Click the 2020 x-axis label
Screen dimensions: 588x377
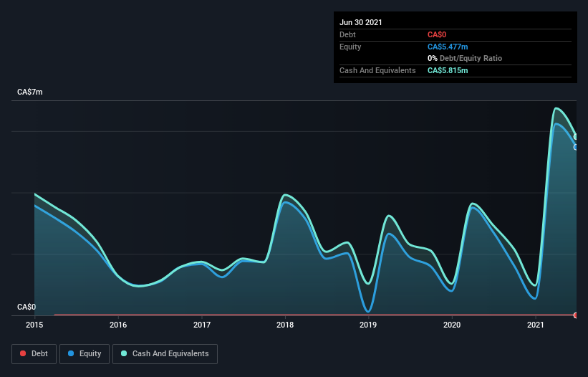(x=452, y=325)
